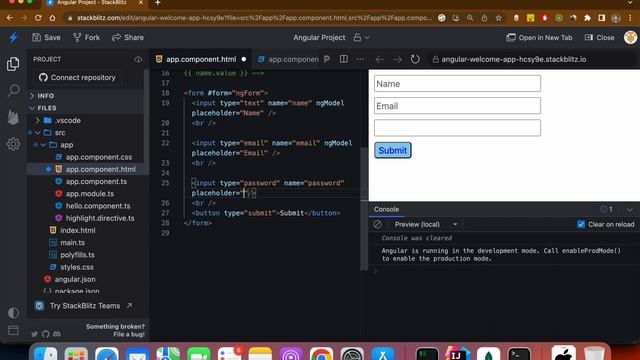Share the project via Share button
Screen dimensions: 640x360
[128, 38]
